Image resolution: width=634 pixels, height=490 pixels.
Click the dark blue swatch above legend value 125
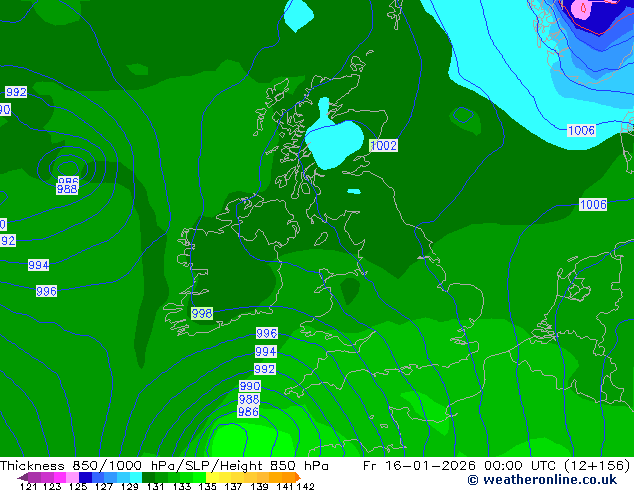tap(85, 477)
